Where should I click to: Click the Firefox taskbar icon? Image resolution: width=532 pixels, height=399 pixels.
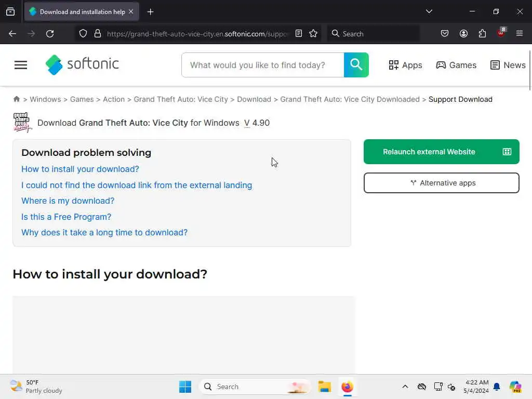coord(347,387)
